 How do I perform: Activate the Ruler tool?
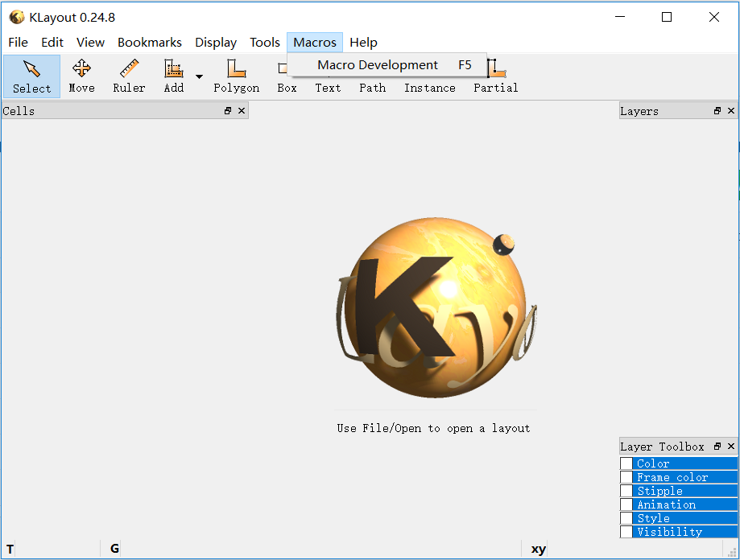pos(129,76)
